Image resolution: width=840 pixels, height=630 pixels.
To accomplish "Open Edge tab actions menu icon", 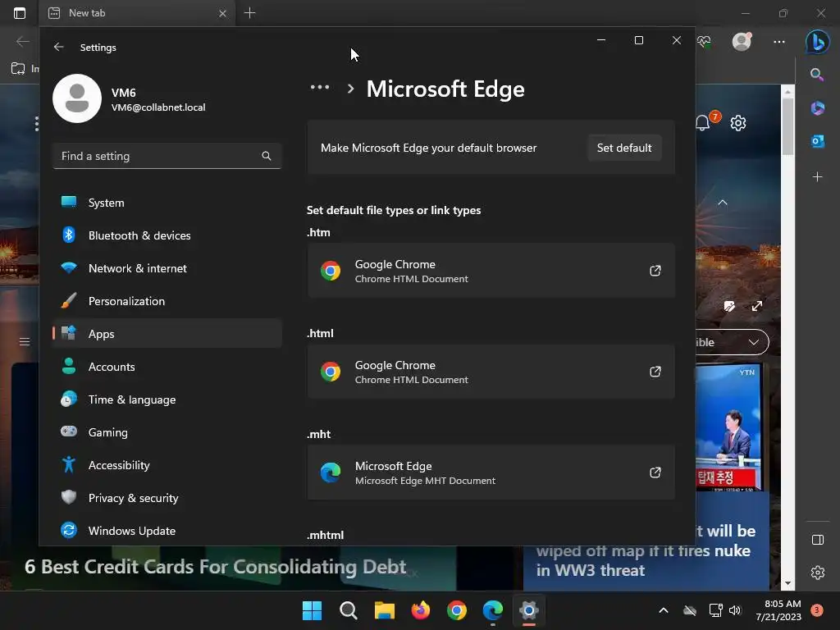I will (x=20, y=13).
